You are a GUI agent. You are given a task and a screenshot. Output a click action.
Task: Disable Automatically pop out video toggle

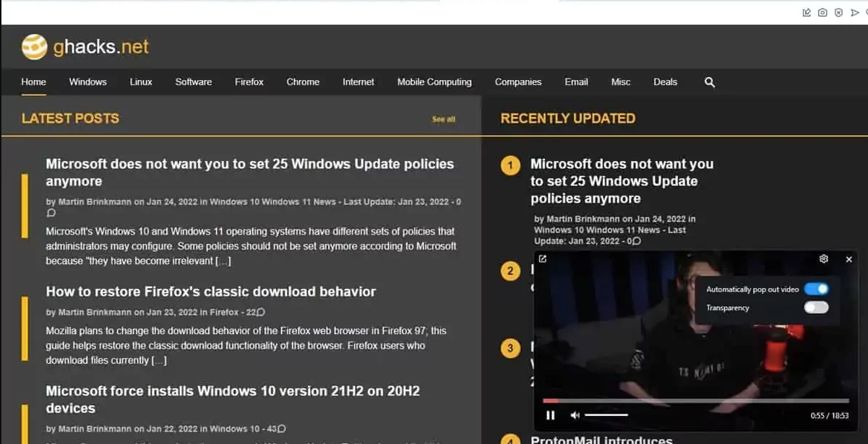point(816,290)
